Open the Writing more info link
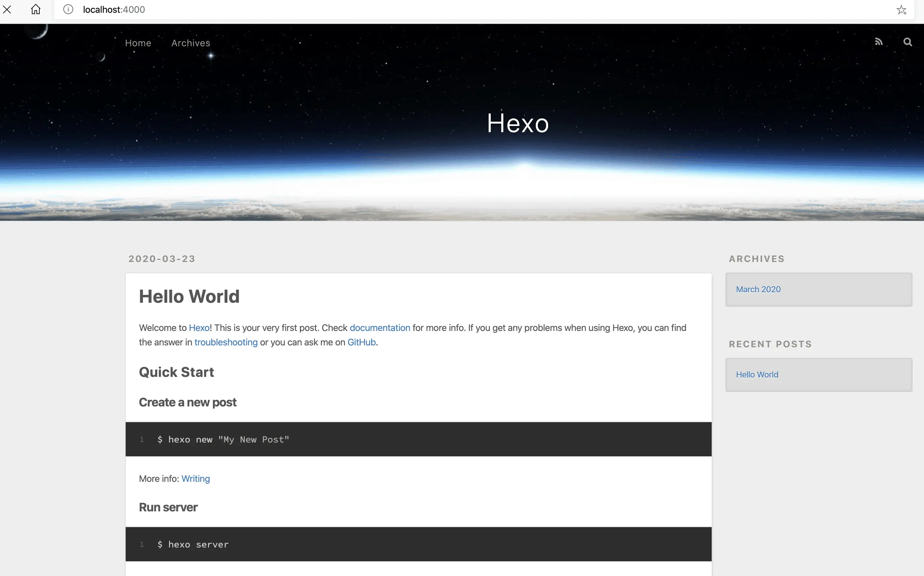 tap(196, 479)
